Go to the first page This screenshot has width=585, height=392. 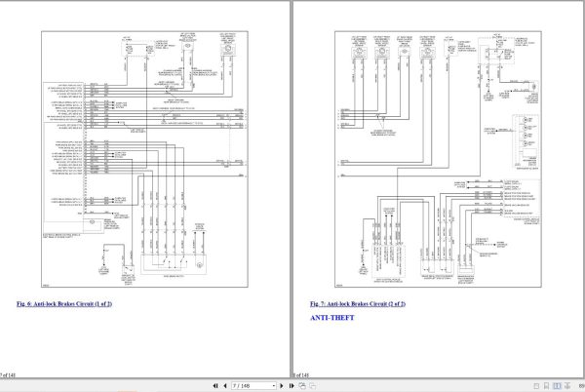click(215, 385)
